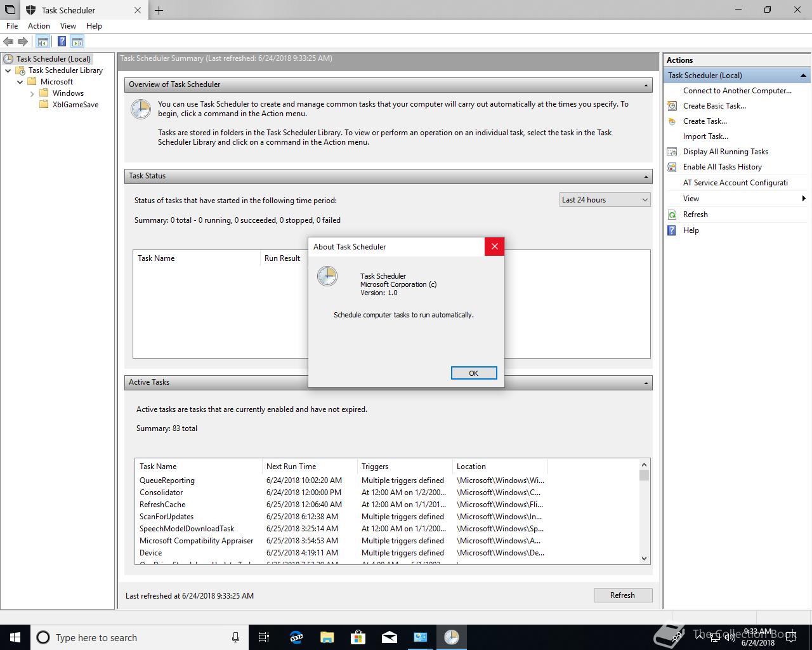The height and width of the screenshot is (650, 812).
Task: Collapse the Overview of Task Scheduler section
Action: (x=646, y=85)
